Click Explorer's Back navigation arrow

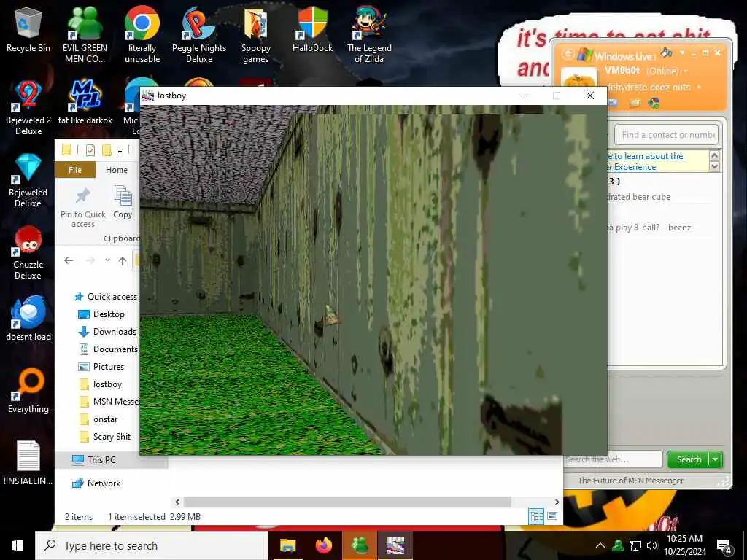(69, 260)
